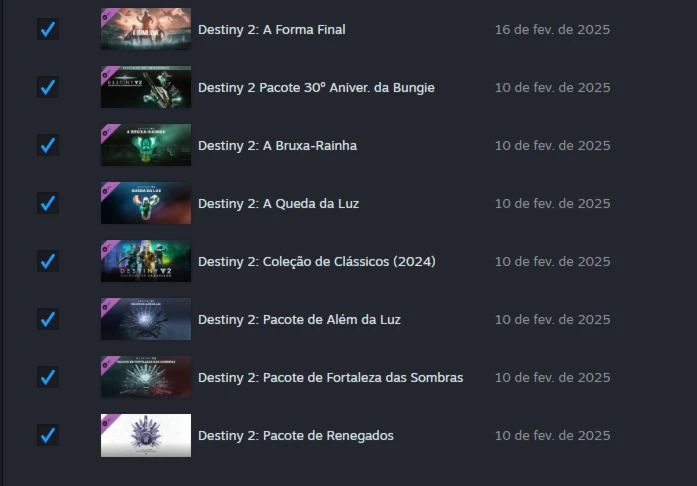Click Destiny 2: Pacote de Fortaleza das Sombras title
The image size is (697, 486).
[x=330, y=378]
